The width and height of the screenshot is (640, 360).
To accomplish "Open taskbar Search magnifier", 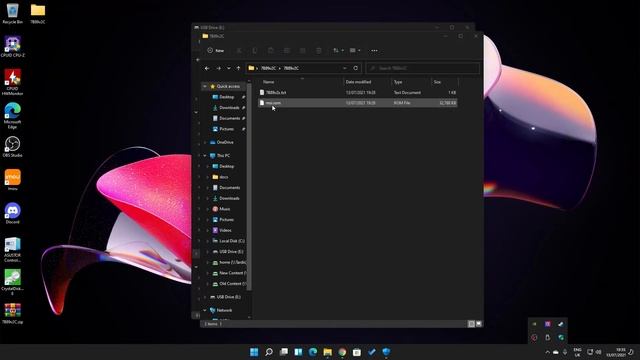I will pos(269,352).
